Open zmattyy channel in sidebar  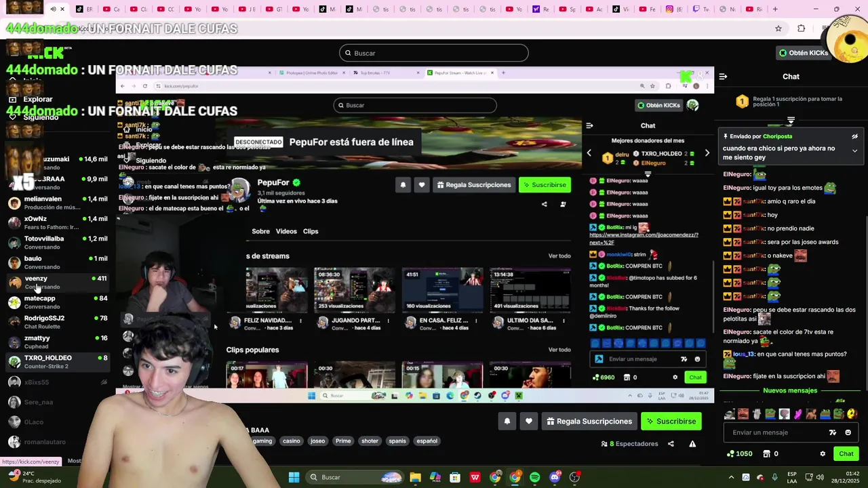(58, 342)
